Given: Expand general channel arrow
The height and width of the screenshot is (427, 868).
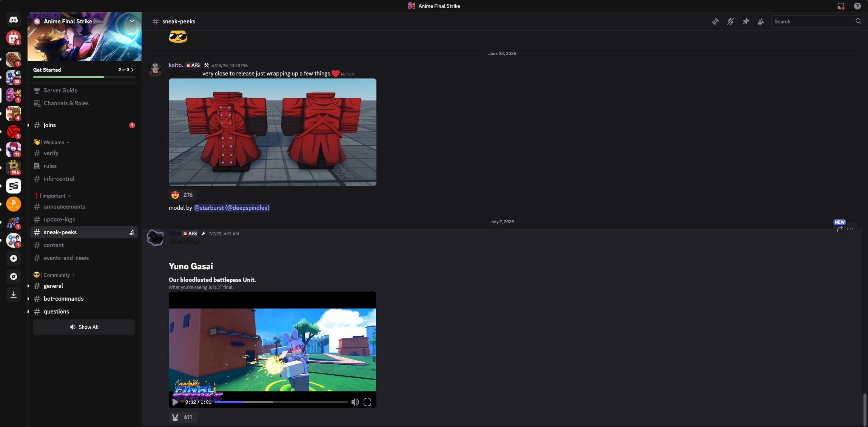Looking at the screenshot, I should click(x=28, y=286).
